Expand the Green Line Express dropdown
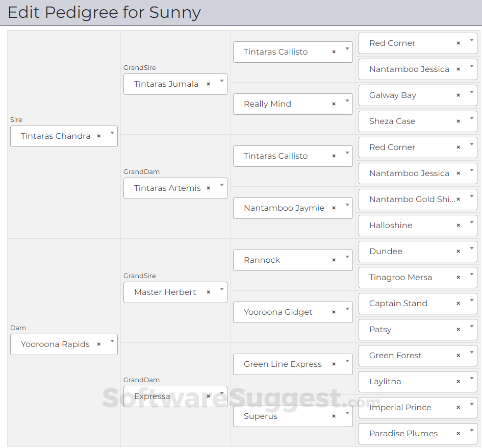482x448 pixels. tap(347, 361)
